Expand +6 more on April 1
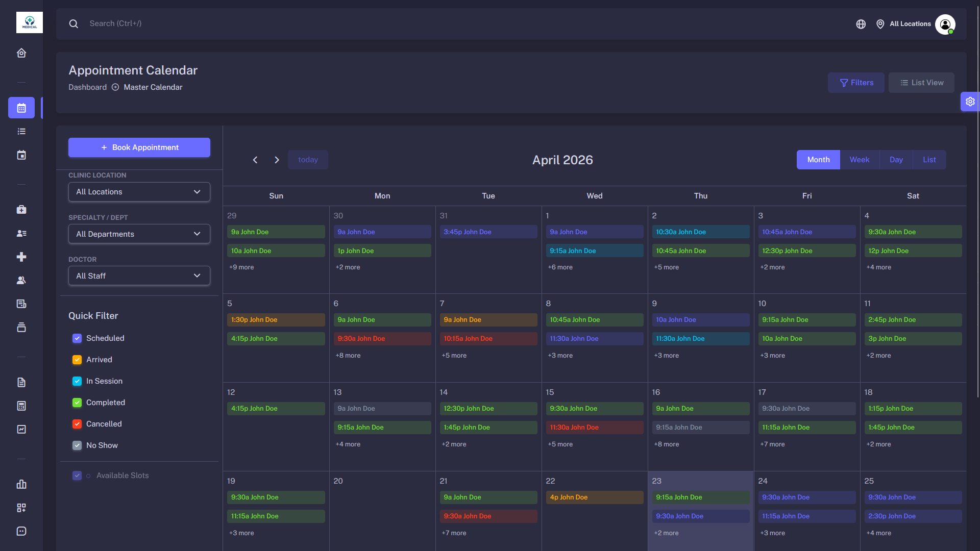Viewport: 980px width, 551px height. (x=560, y=267)
